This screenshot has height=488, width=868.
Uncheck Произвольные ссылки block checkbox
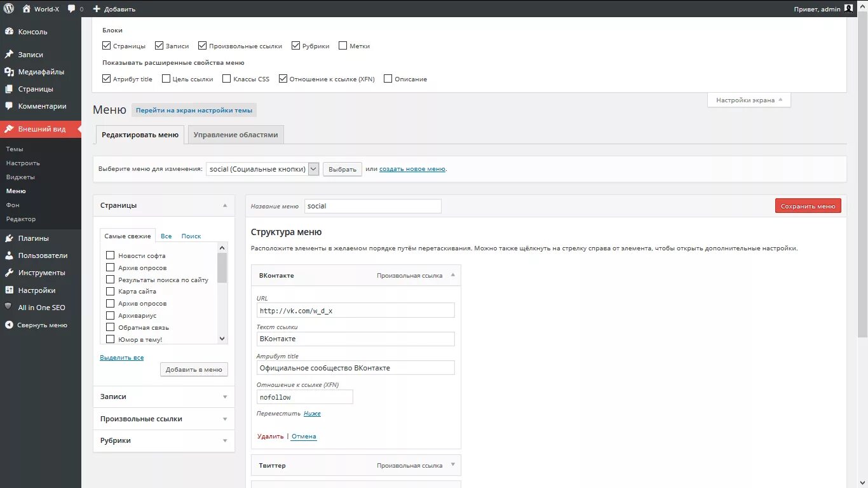pos(202,46)
